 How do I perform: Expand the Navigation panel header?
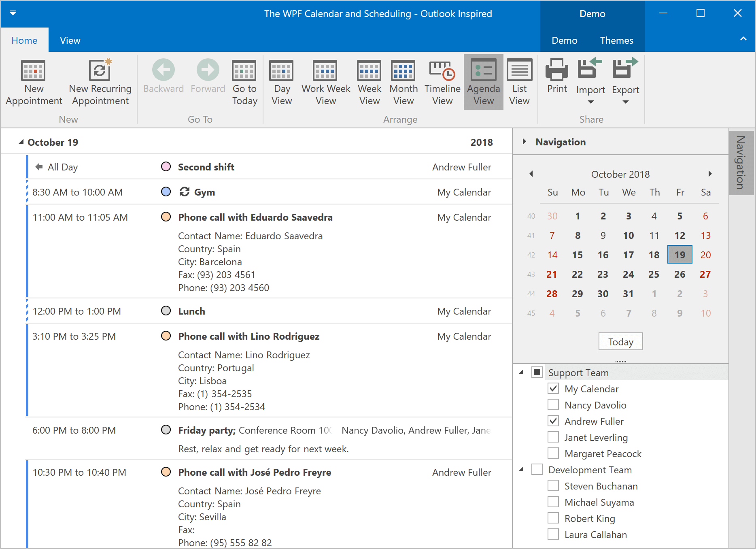click(x=525, y=142)
